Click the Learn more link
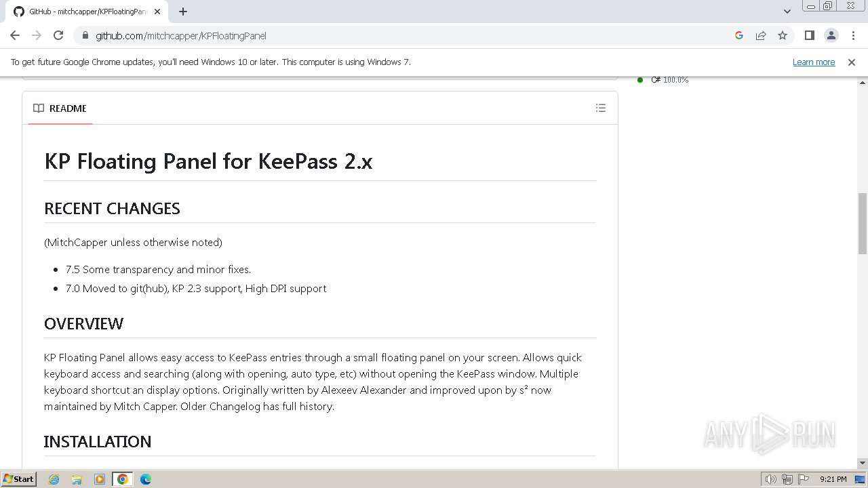 point(813,62)
